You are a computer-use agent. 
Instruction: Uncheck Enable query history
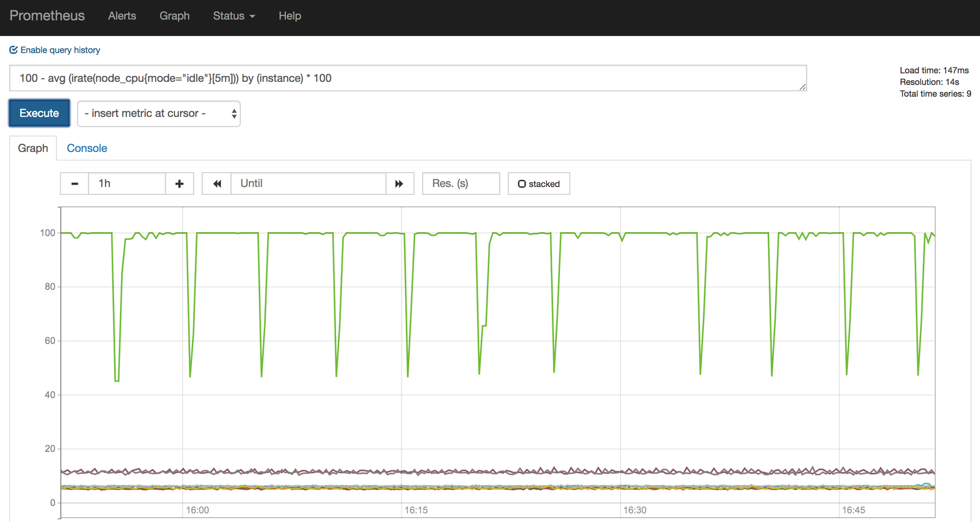[55, 50]
